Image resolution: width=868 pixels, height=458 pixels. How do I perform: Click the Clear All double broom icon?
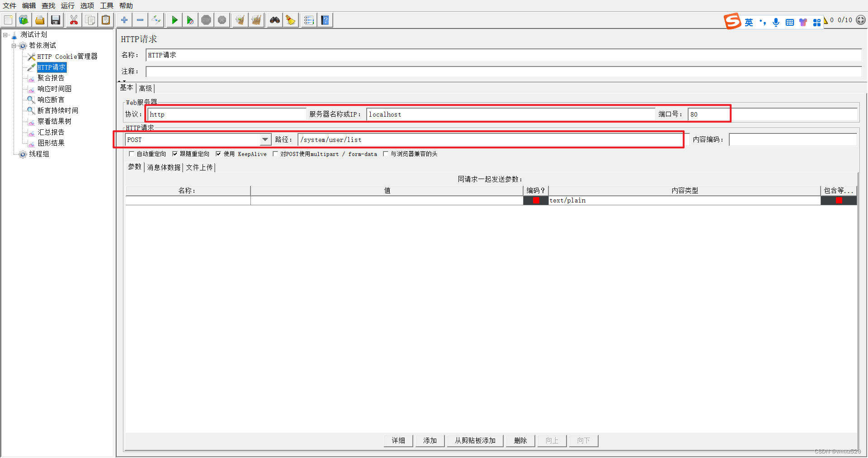(x=256, y=20)
